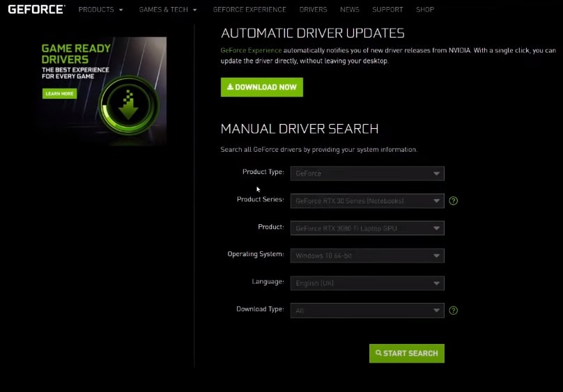Go to GeForce Experience page
This screenshot has width=563, height=392.
click(x=249, y=10)
